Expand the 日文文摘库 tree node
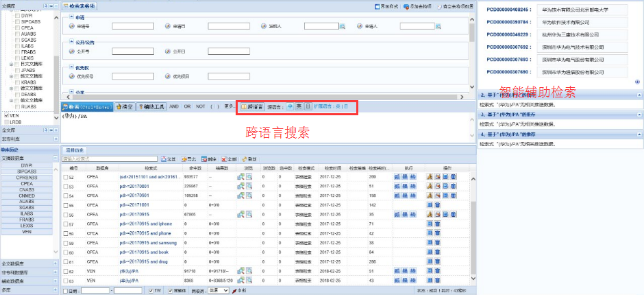The image size is (644, 295). click(x=11, y=64)
